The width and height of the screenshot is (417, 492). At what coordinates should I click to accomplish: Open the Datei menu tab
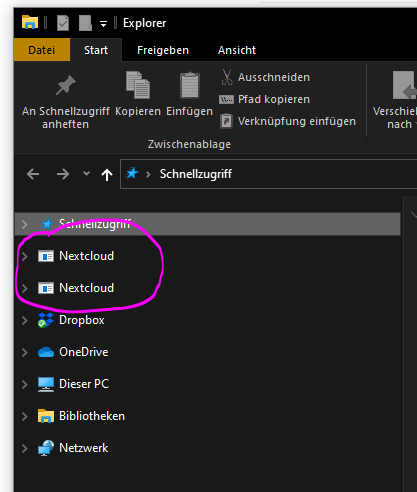(42, 50)
